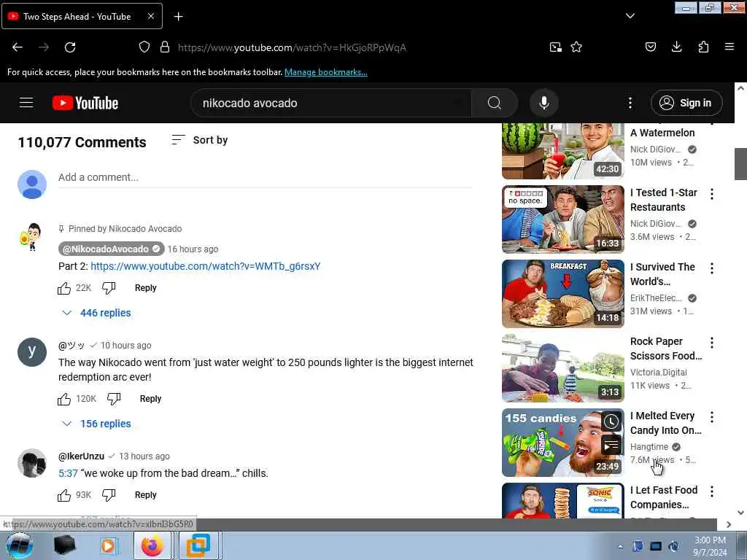This screenshot has height=560, width=747.
Task: Open more options for I Let Fast Food Companies
Action: pyautogui.click(x=712, y=491)
